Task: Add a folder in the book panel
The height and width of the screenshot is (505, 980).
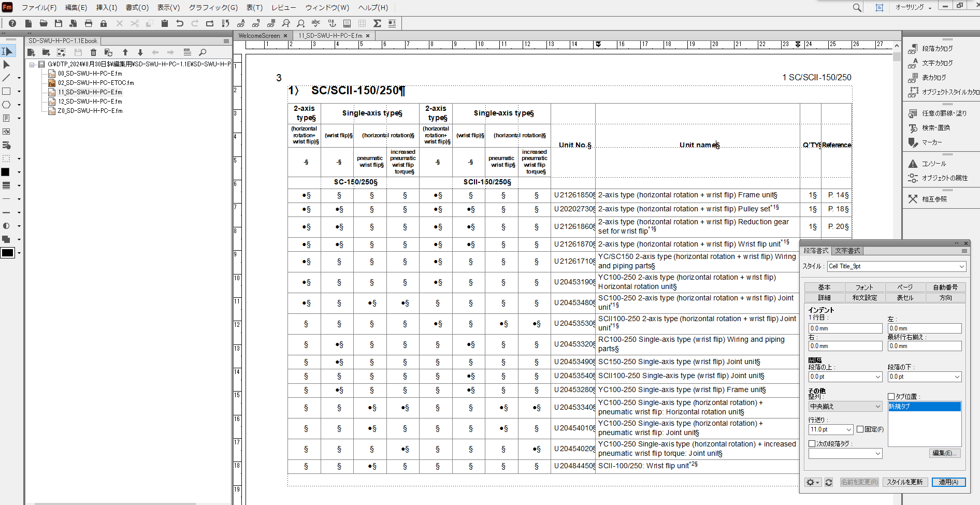Action: coord(46,52)
